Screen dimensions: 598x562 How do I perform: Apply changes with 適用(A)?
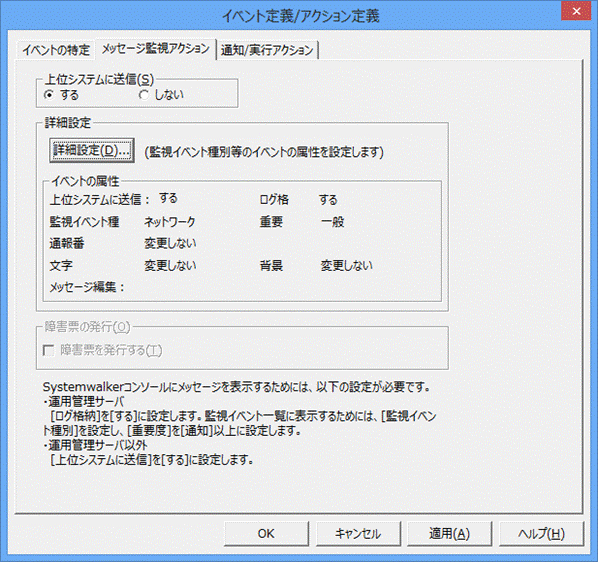click(450, 533)
